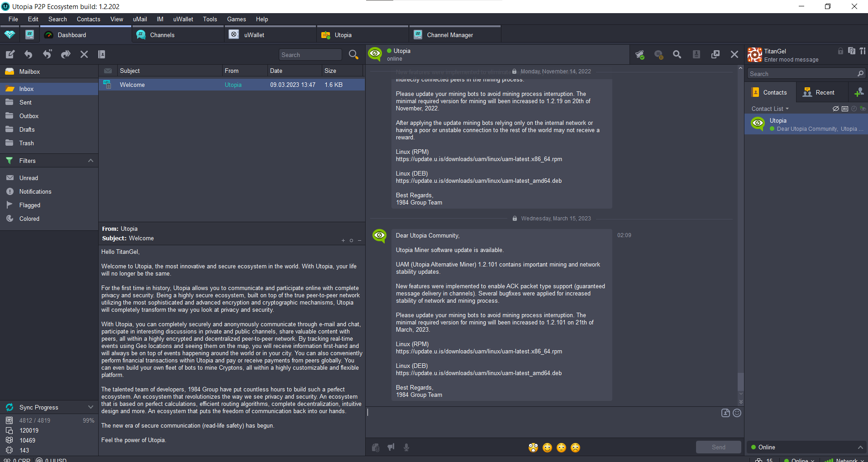Attach a file using the paperclip icon
The height and width of the screenshot is (462, 868).
pos(375,448)
